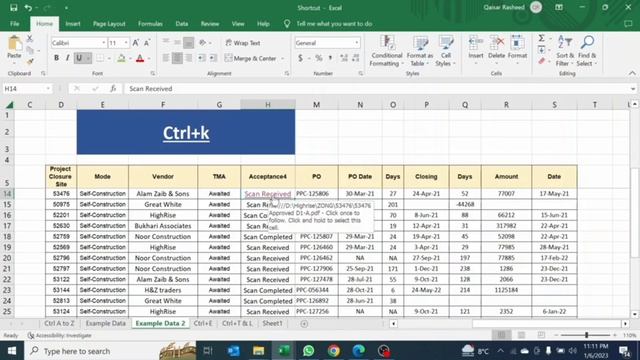Open WhatsApp from the taskbar
This screenshot has height=360, width=640.
(309, 351)
